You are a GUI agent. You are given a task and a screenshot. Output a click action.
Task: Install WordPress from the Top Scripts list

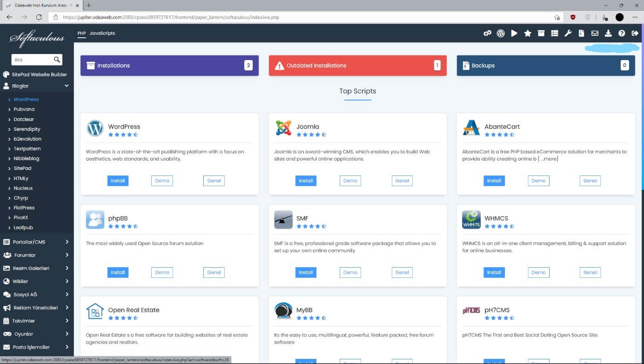(117, 181)
